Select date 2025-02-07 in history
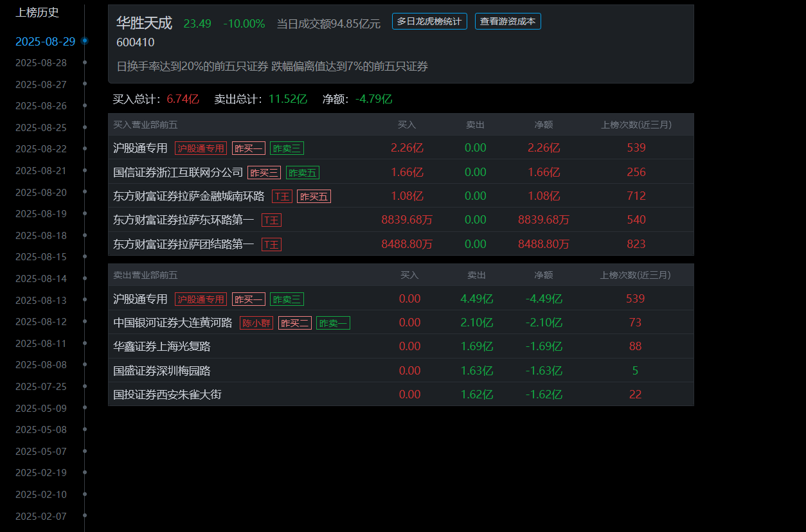806x532 pixels. point(41,517)
